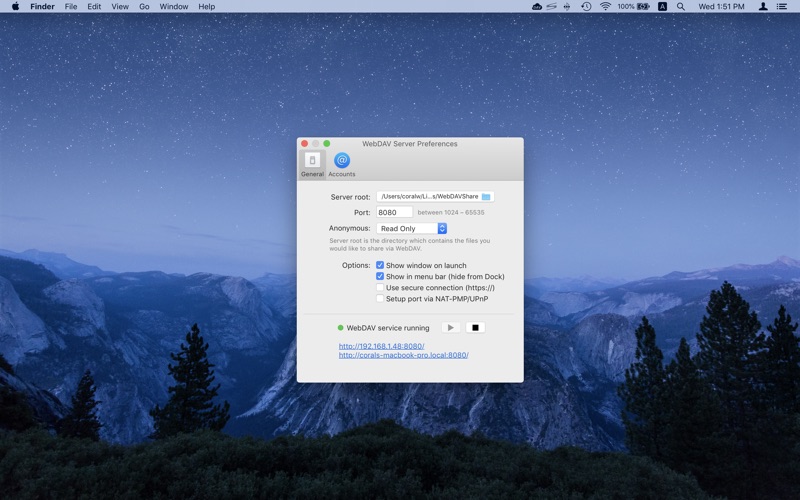Screen dimensions: 800x500
Task: Stop the WebDAV service
Action: 476,328
